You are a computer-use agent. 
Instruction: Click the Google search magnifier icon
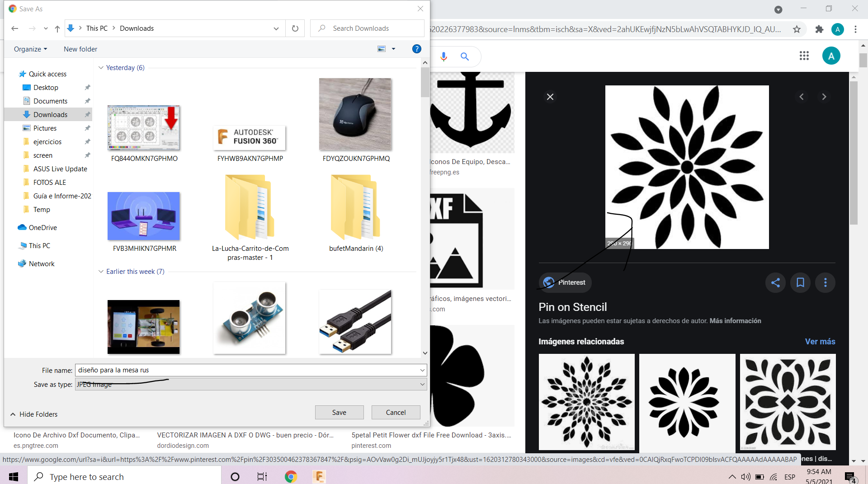[465, 56]
